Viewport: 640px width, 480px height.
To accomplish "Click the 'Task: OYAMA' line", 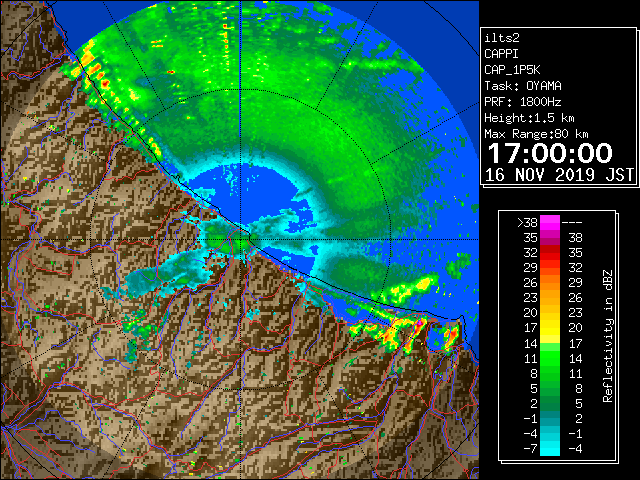I will [523, 86].
